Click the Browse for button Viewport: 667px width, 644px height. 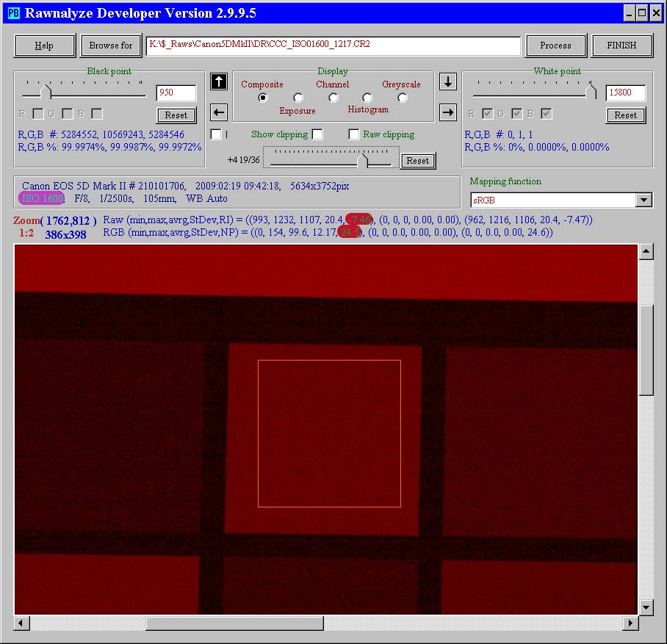click(x=111, y=46)
